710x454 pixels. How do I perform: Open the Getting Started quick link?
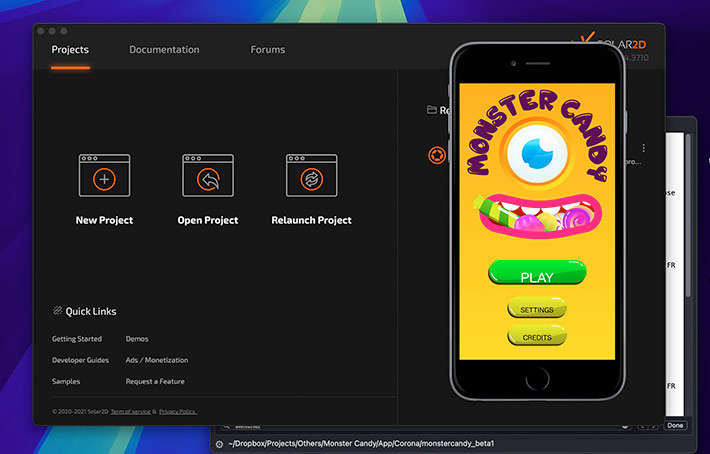tap(77, 339)
